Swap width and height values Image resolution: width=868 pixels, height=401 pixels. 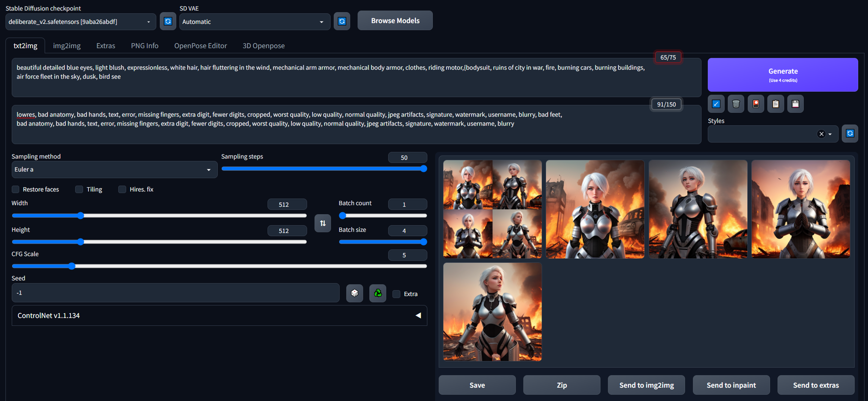(323, 223)
